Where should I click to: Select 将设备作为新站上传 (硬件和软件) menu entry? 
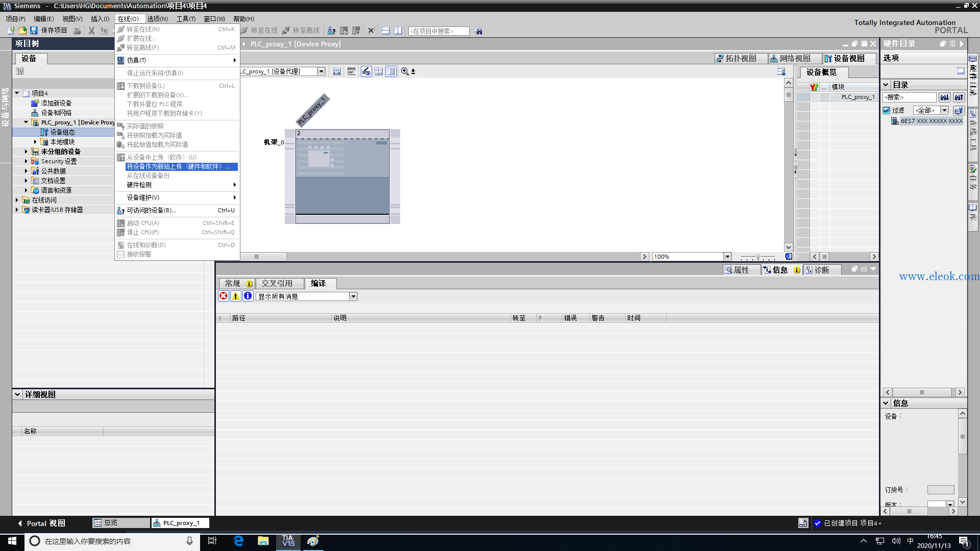181,166
